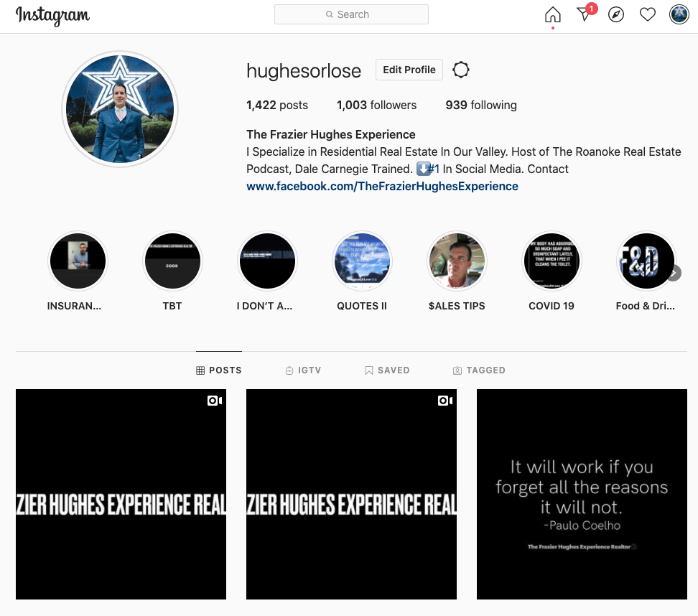The image size is (698, 616).
Task: Open the $ALES TIPS highlight
Action: [457, 261]
